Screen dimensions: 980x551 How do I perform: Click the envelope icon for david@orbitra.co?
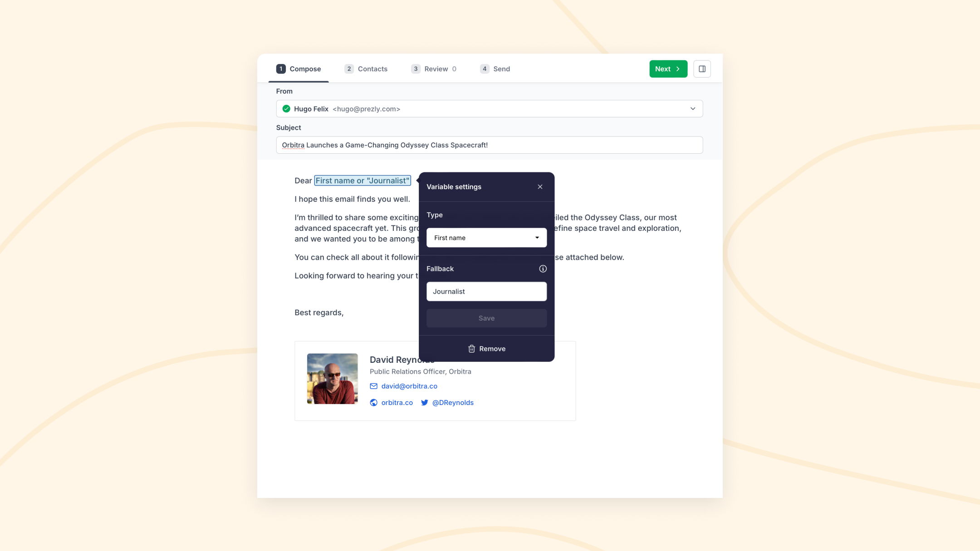click(x=373, y=385)
